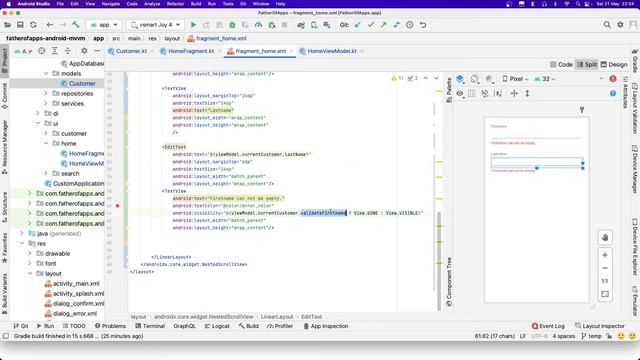Open the Terminal tool window
The width and height of the screenshot is (640, 360).
(150, 326)
